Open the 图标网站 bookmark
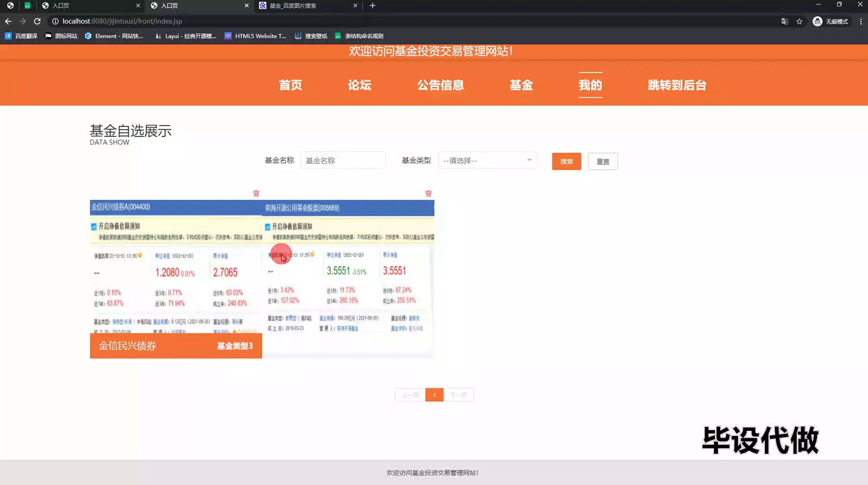Screen dimensions: 868x485 pyautogui.click(x=61, y=36)
